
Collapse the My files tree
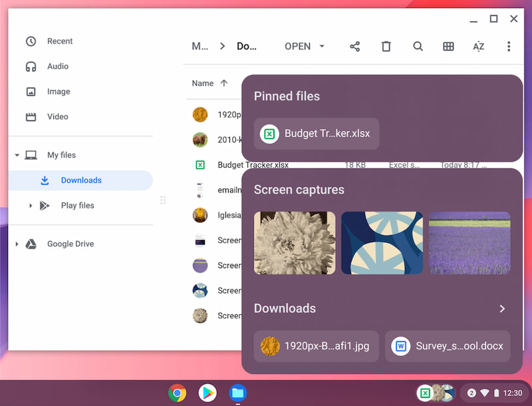tap(17, 155)
